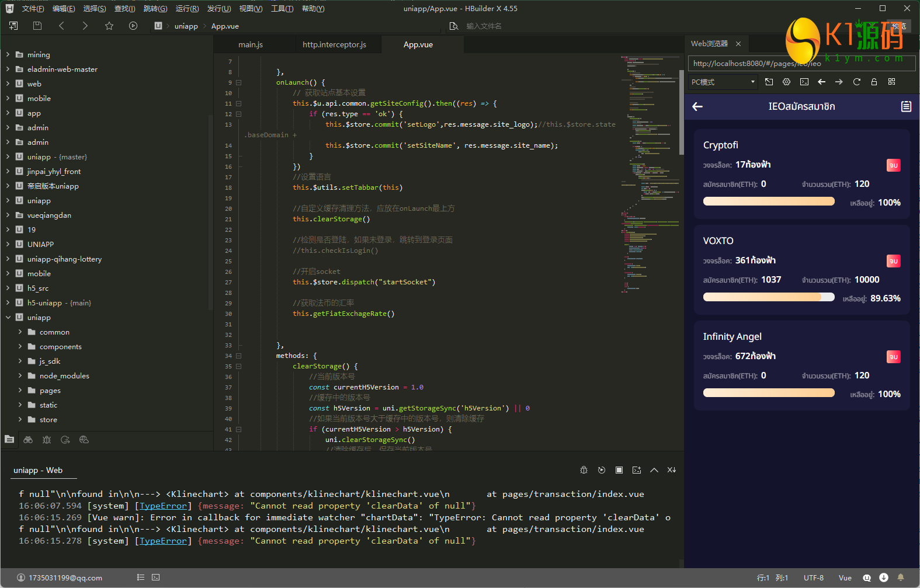
Task: Click the bookmark star icon
Action: (x=109, y=26)
